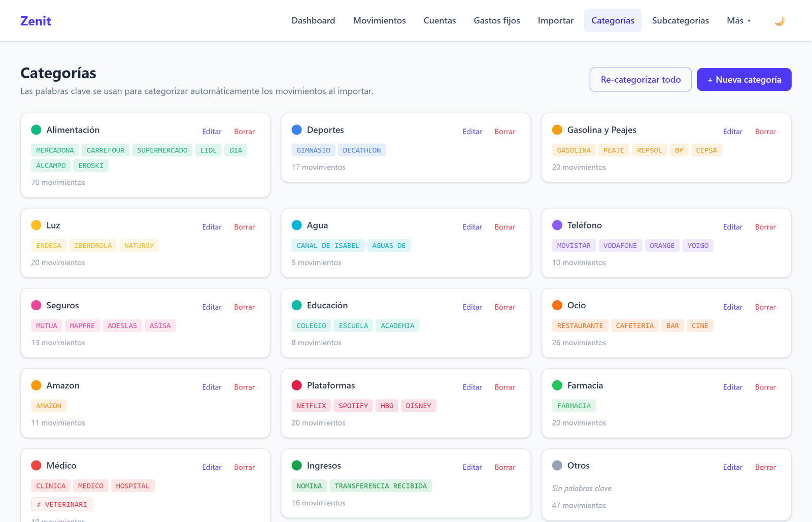Click the DECATHLON keyword tag

[x=362, y=150]
